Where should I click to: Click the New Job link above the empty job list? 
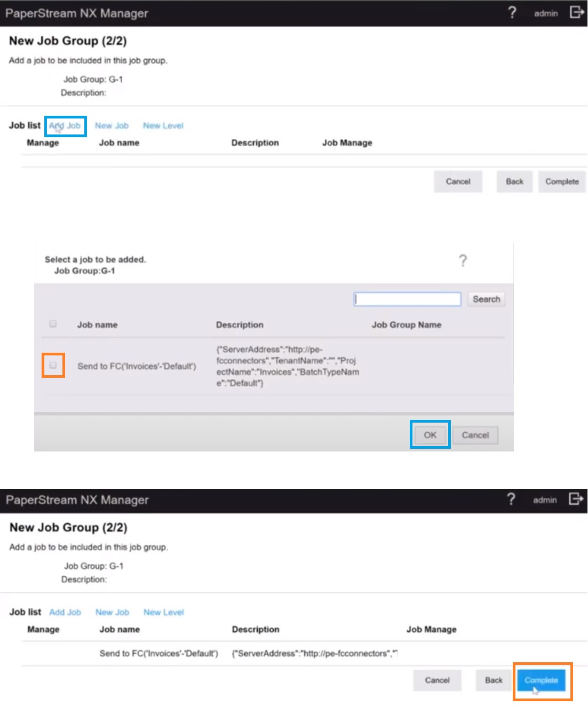tap(112, 126)
